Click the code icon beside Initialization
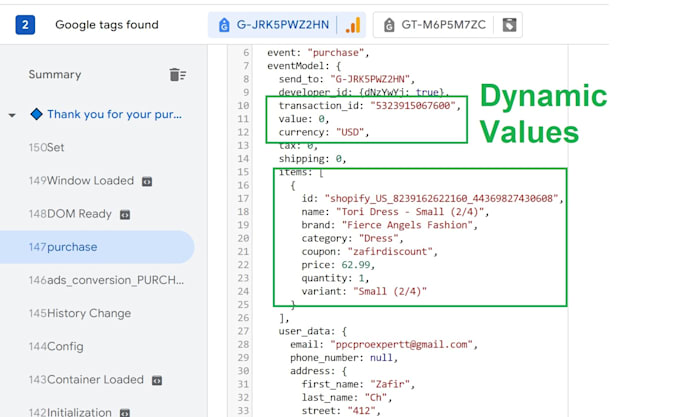The image size is (680, 417). coord(124,413)
